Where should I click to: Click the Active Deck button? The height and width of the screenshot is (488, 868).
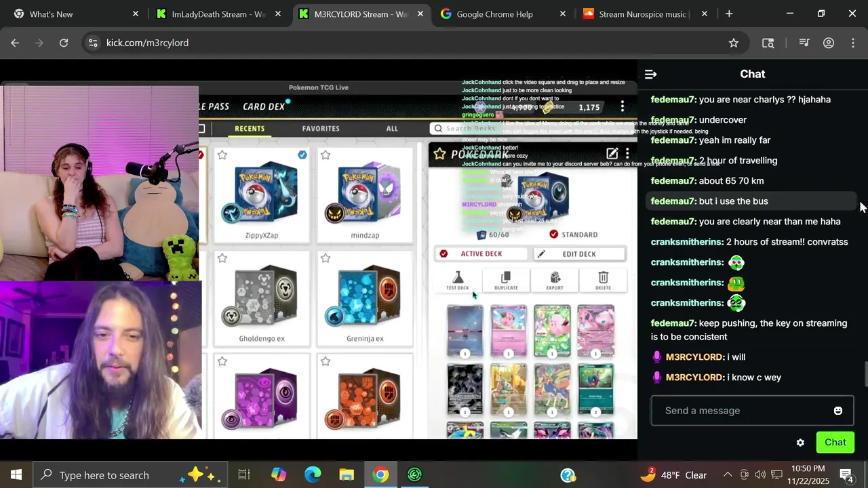(481, 253)
